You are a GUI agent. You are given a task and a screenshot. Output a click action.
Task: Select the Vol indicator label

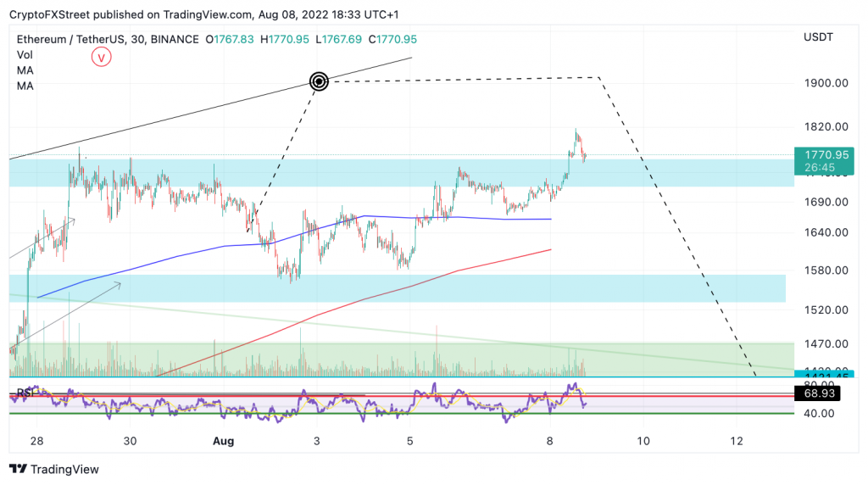coord(25,55)
